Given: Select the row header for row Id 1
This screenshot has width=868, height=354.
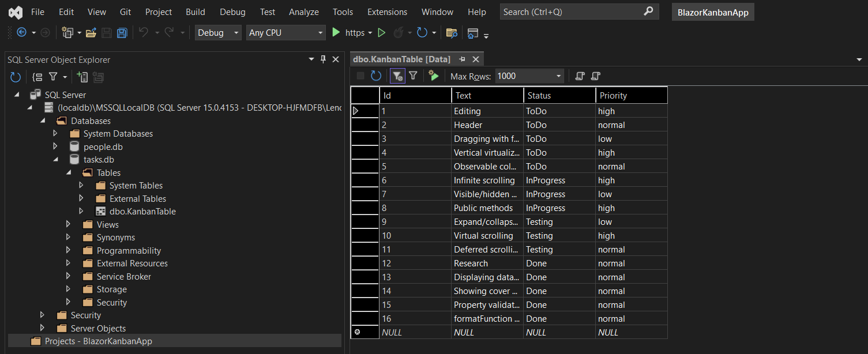Looking at the screenshot, I should coord(365,111).
